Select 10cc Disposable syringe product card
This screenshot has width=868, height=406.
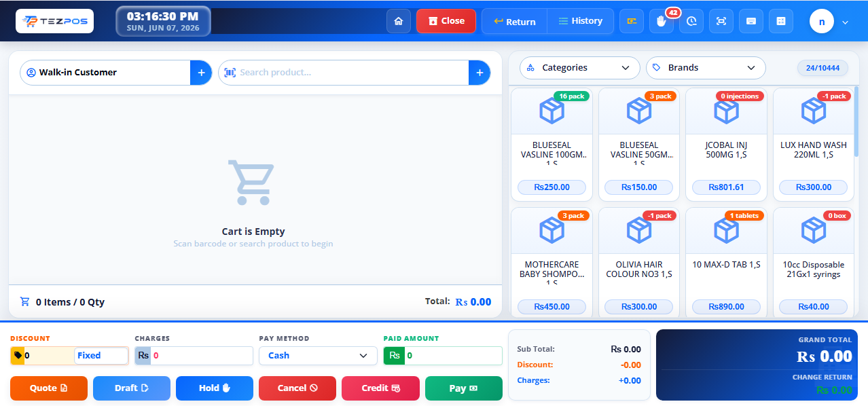click(x=814, y=264)
